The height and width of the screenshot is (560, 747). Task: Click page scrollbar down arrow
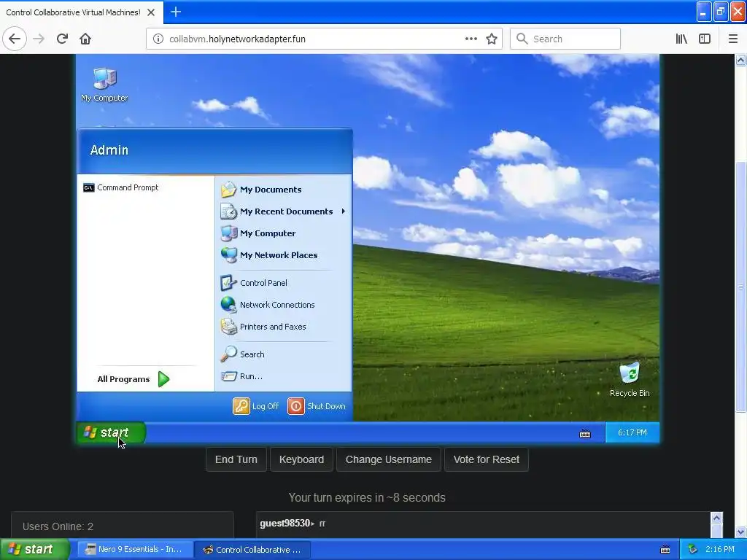pos(740,532)
